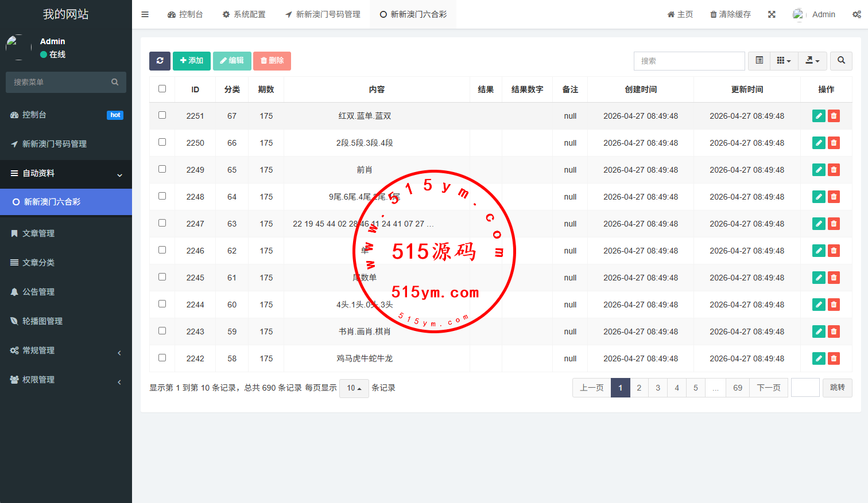Expand the 常规管理 sidebar submenu

[x=38, y=350]
